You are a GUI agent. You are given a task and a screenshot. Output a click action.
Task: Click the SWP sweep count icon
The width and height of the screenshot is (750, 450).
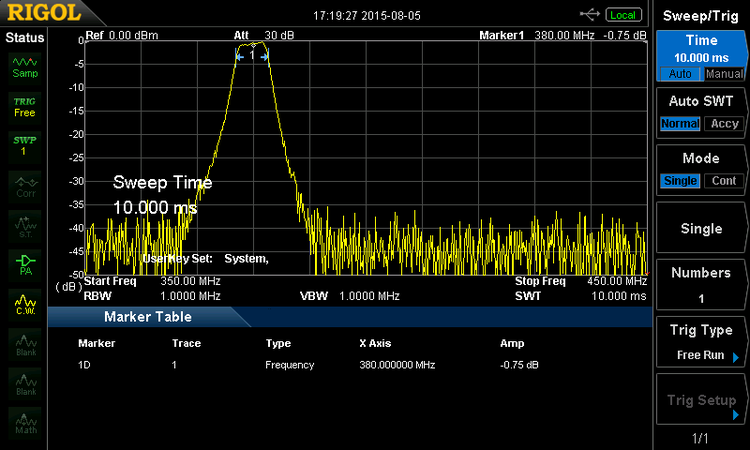25,146
